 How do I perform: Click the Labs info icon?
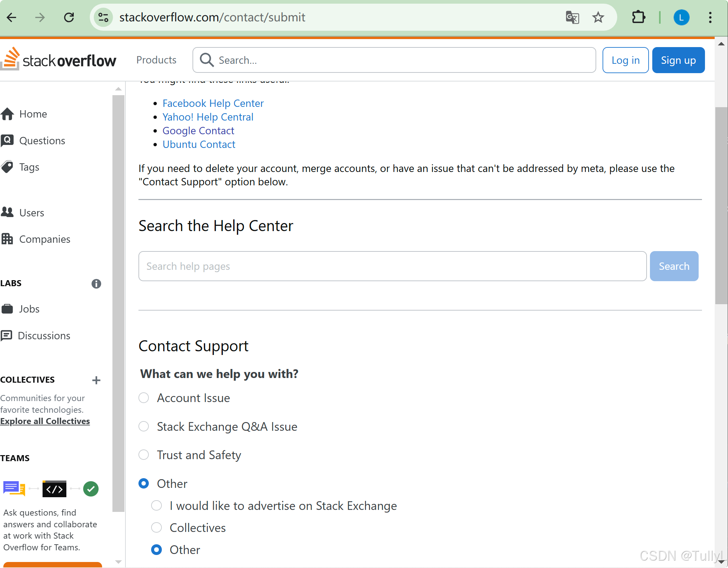[x=96, y=283]
